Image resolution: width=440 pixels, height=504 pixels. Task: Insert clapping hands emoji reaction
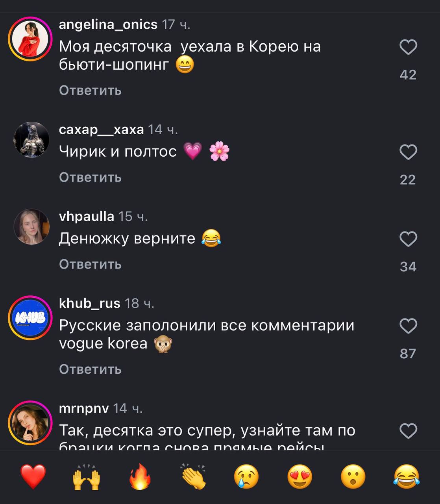[x=194, y=476]
